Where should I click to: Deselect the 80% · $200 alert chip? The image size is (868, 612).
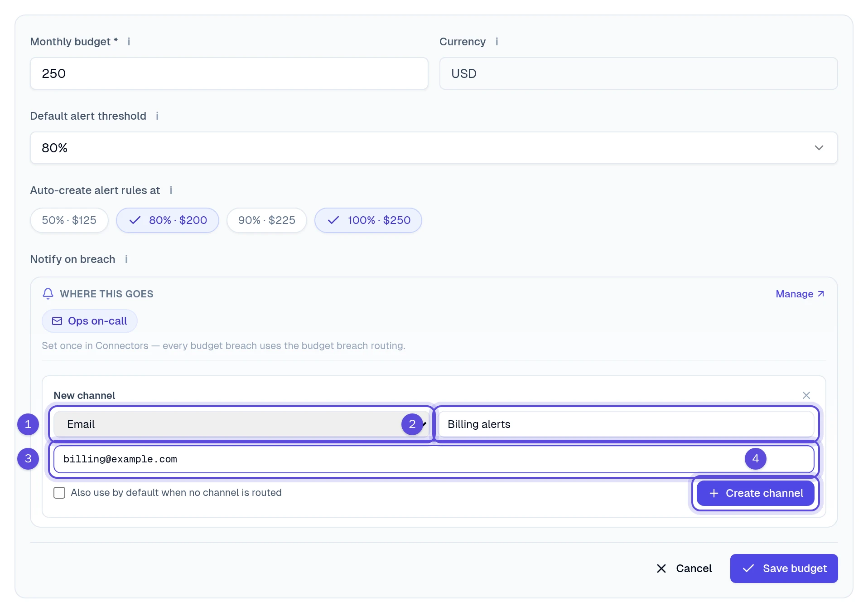168,220
